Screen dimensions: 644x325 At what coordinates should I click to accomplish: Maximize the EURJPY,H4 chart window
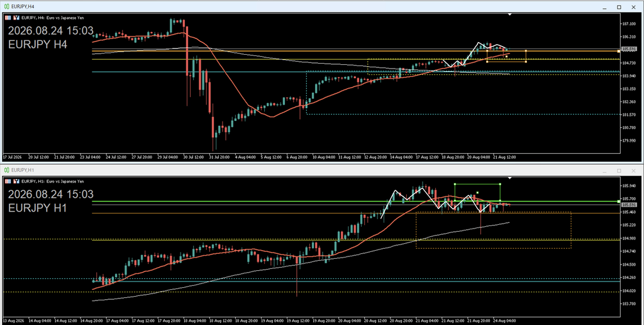[619, 7]
